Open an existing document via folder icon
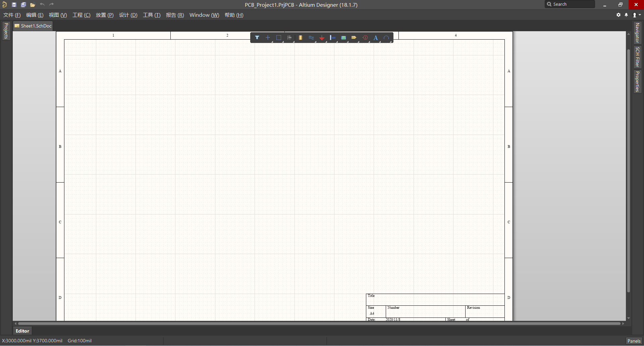Image resolution: width=644 pixels, height=346 pixels. tap(33, 5)
